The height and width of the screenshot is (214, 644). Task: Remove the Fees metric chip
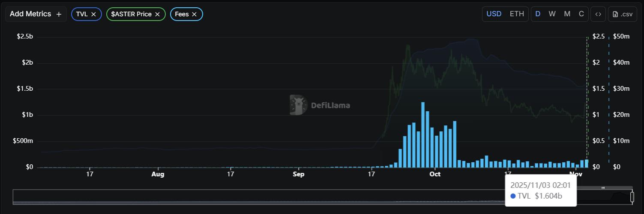[194, 14]
